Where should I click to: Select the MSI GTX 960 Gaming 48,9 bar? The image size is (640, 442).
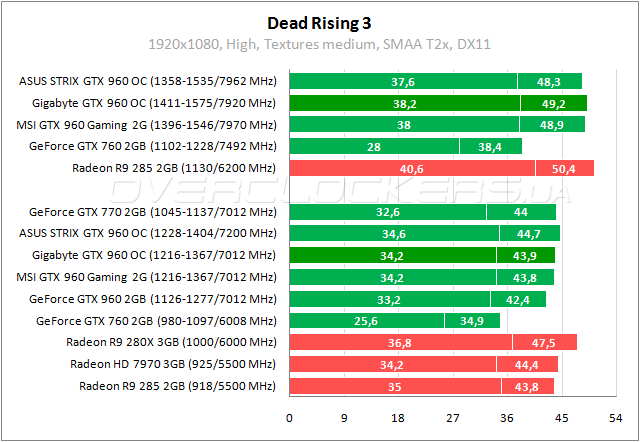pos(551,124)
